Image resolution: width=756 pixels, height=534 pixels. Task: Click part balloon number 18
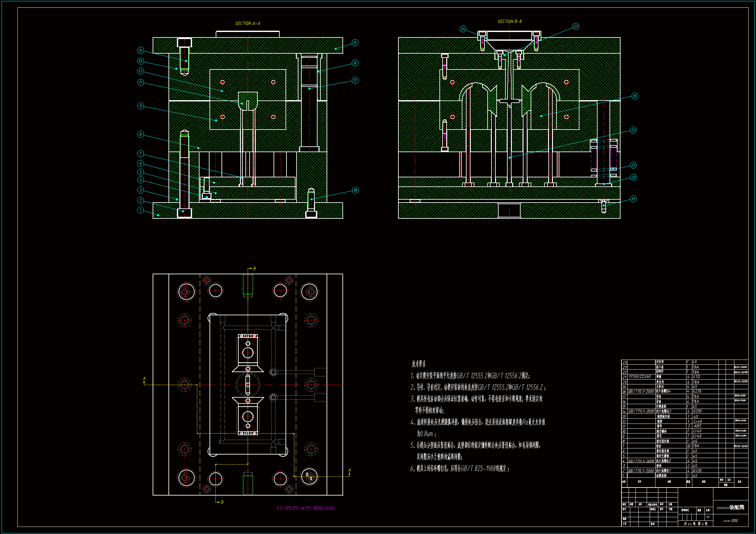pos(355,190)
